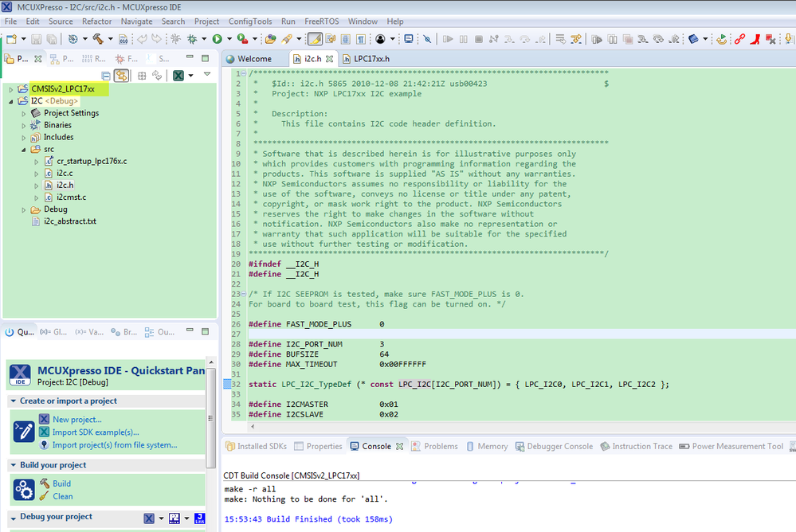Click the Show Whitespace pilcrow icon
The image size is (796, 532).
pyautogui.click(x=361, y=39)
